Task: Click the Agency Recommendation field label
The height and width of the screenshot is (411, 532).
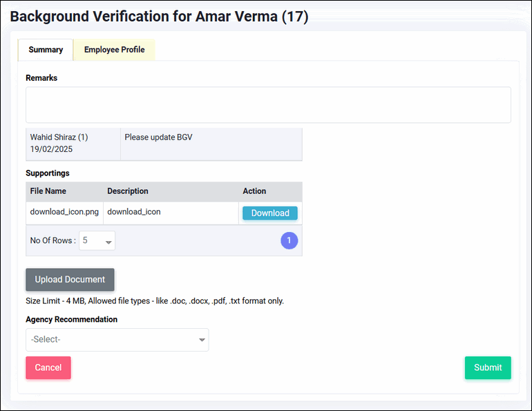Action: [71, 320]
